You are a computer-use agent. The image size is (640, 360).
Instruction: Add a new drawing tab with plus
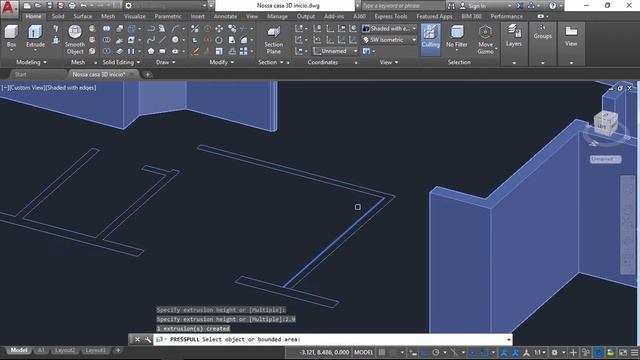coord(147,74)
